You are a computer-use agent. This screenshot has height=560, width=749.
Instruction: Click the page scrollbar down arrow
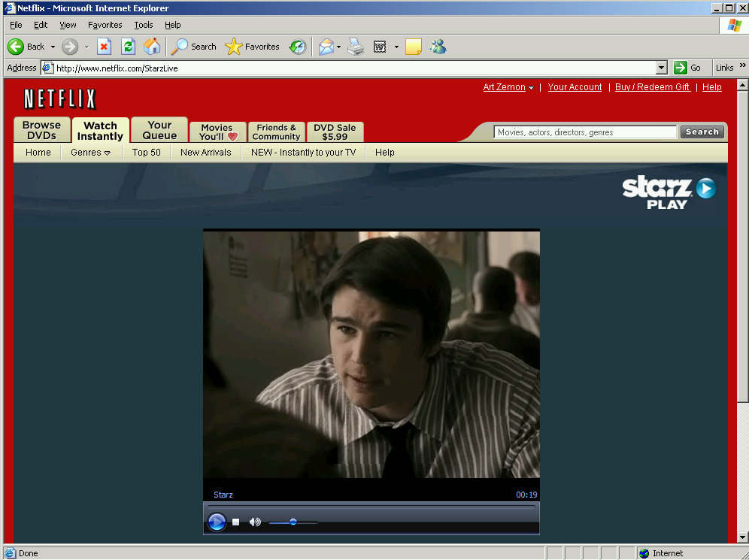click(x=743, y=537)
